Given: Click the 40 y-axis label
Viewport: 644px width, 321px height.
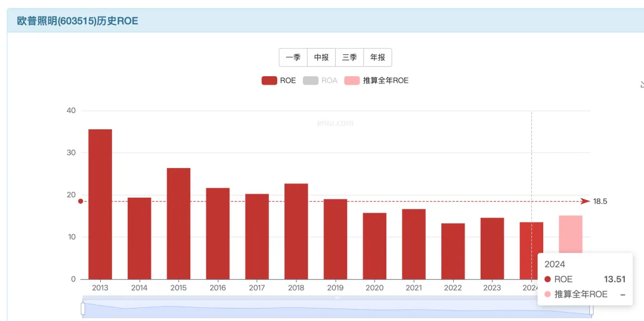Looking at the screenshot, I should pyautogui.click(x=72, y=110).
